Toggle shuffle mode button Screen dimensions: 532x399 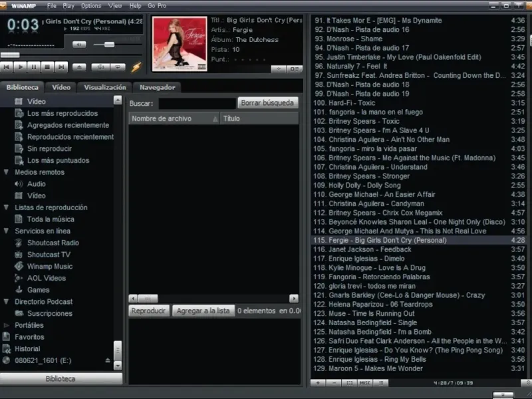point(100,66)
